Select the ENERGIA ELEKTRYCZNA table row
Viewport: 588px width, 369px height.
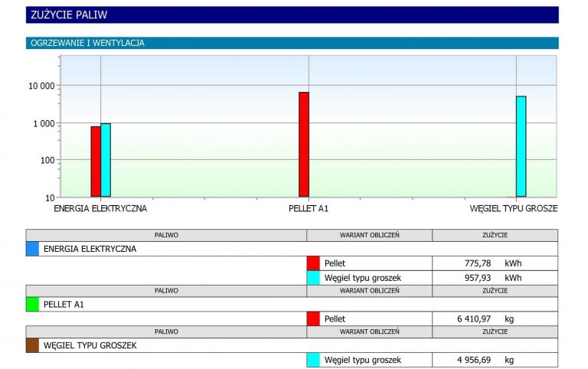point(292,249)
